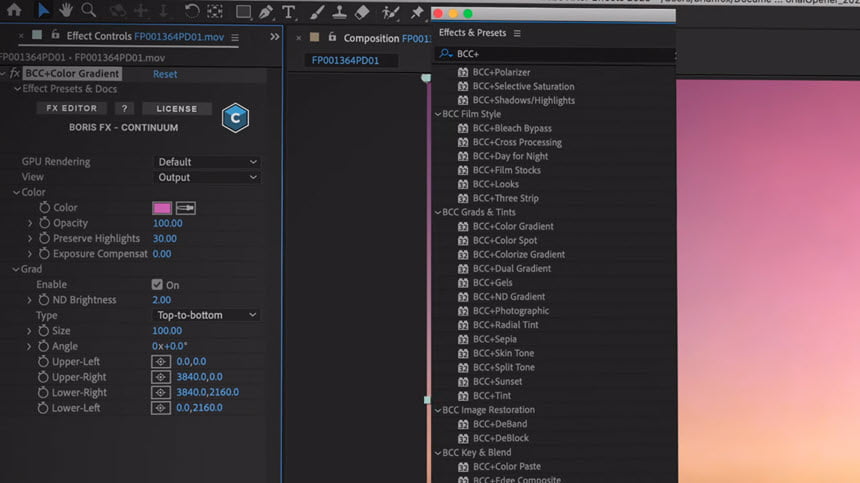Click the ND Brightness value 2.00
The image size is (860, 483).
pyautogui.click(x=161, y=300)
